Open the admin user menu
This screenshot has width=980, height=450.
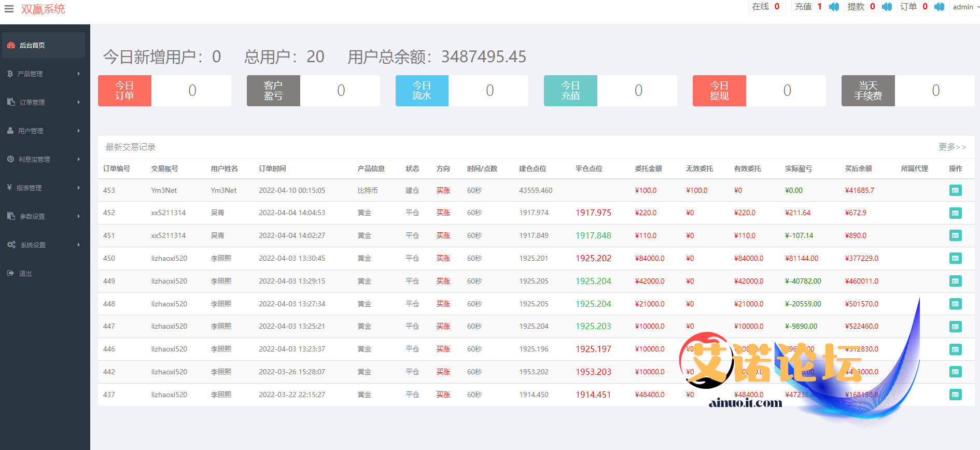[x=962, y=7]
